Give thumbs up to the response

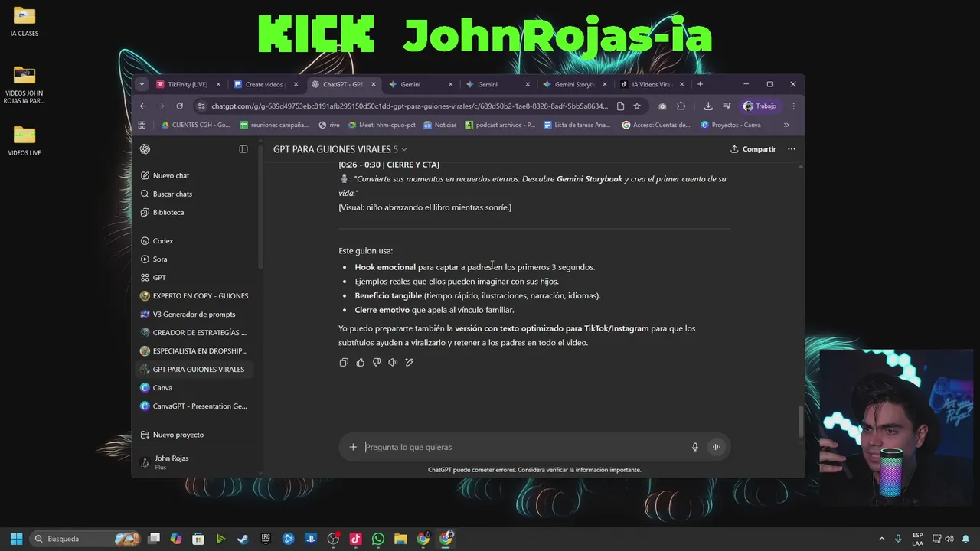click(360, 362)
